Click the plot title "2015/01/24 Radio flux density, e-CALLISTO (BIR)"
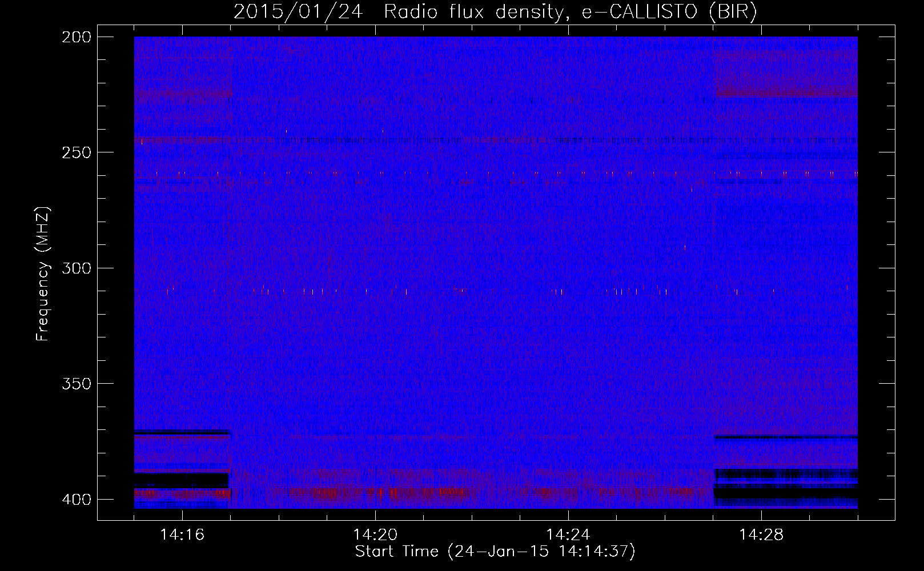The width and height of the screenshot is (924, 571). click(495, 11)
